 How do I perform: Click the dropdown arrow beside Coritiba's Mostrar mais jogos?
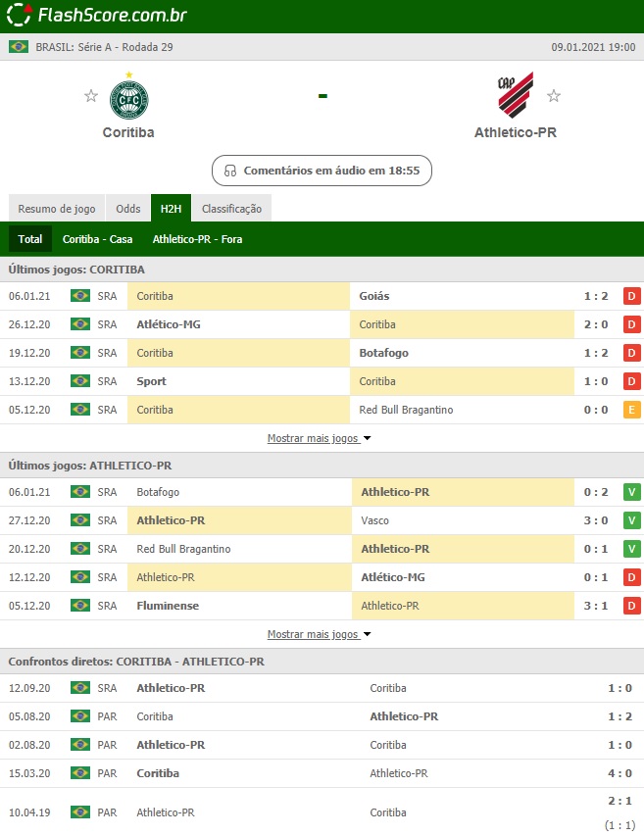[367, 438]
